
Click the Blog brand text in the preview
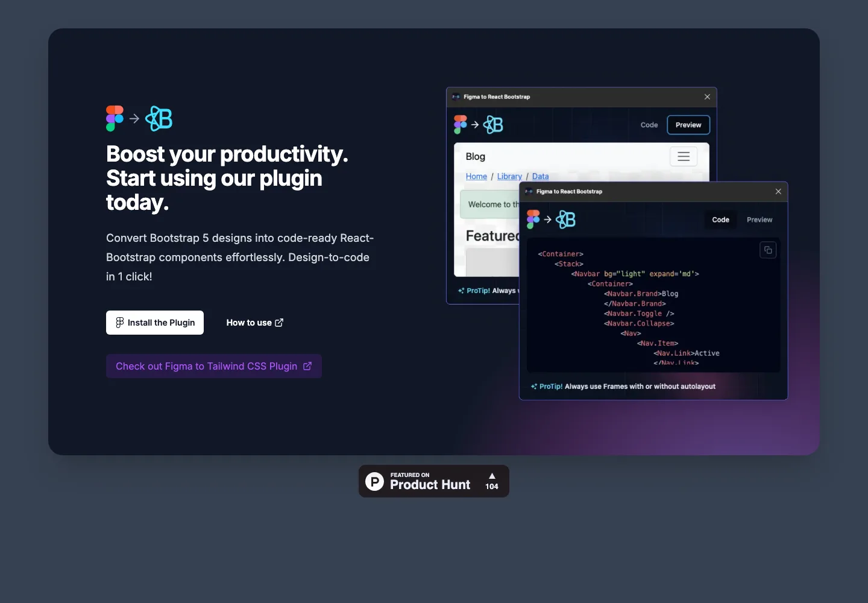(x=476, y=156)
